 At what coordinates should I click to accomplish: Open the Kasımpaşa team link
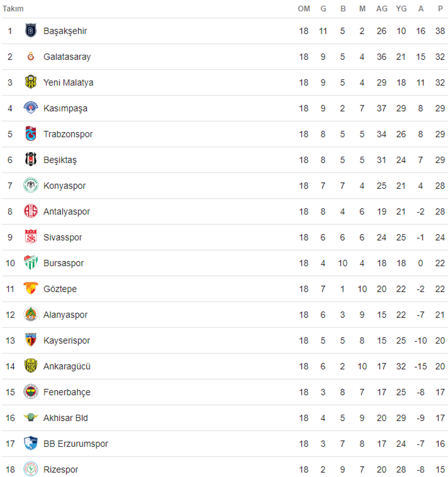pos(65,108)
